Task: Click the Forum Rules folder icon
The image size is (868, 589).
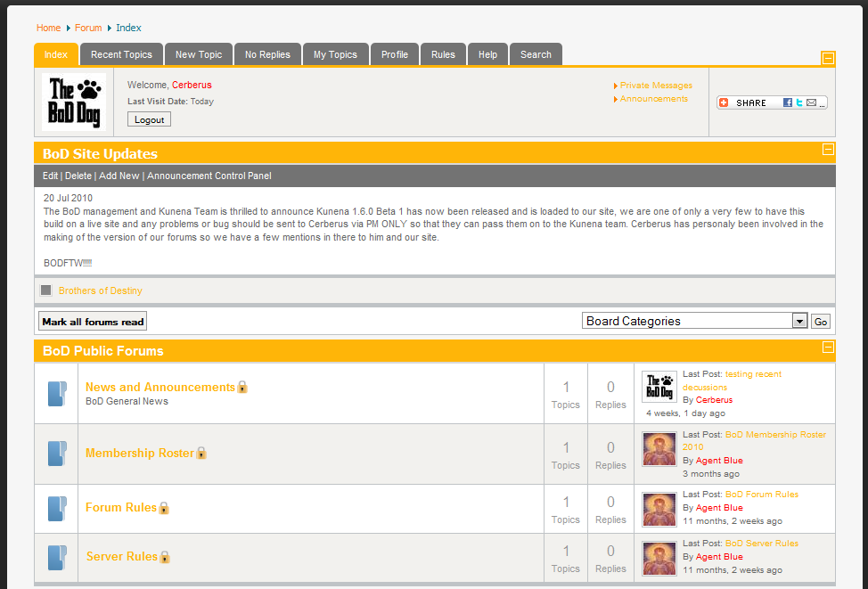Action: (x=57, y=509)
